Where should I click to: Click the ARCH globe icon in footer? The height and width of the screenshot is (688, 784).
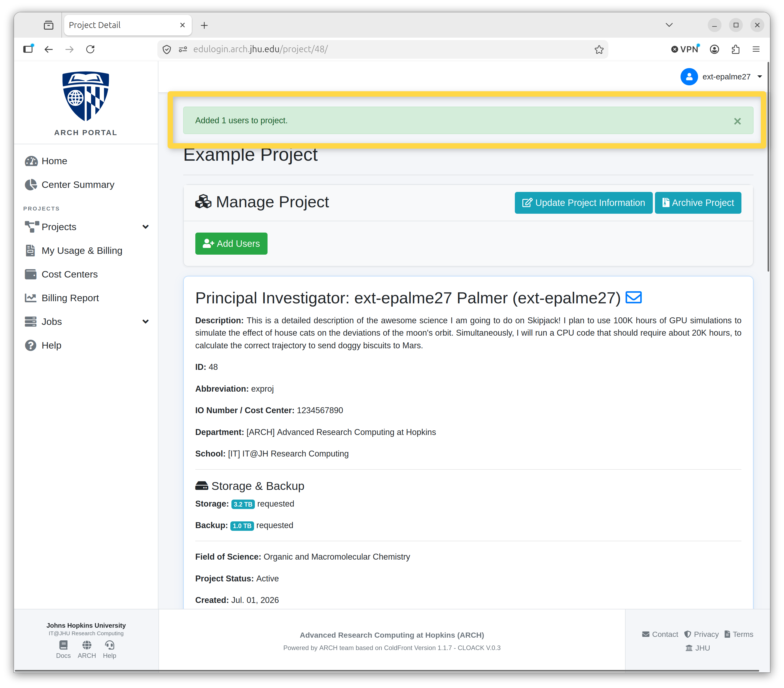[87, 645]
